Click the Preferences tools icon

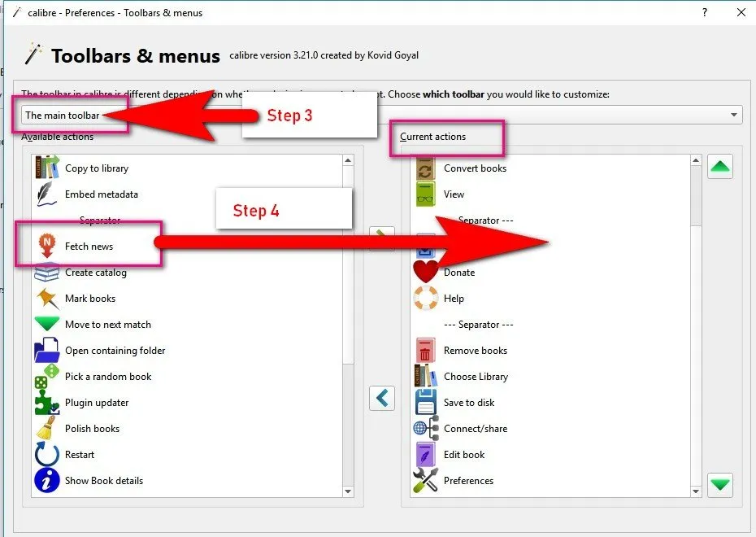[x=426, y=481]
